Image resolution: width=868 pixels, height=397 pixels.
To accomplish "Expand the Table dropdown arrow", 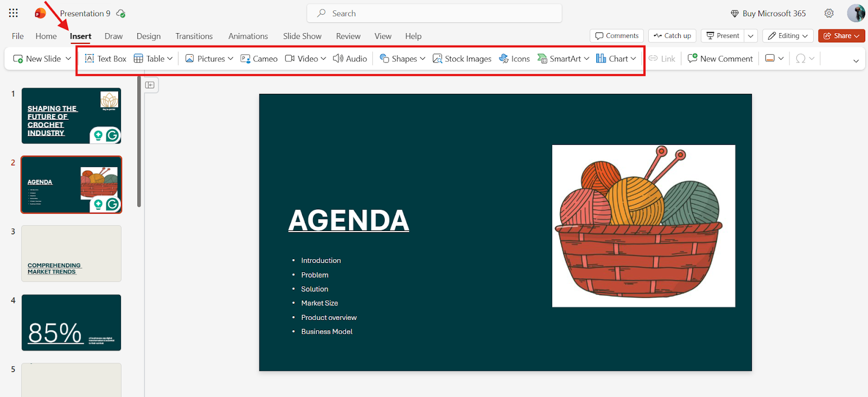I will pyautogui.click(x=170, y=59).
